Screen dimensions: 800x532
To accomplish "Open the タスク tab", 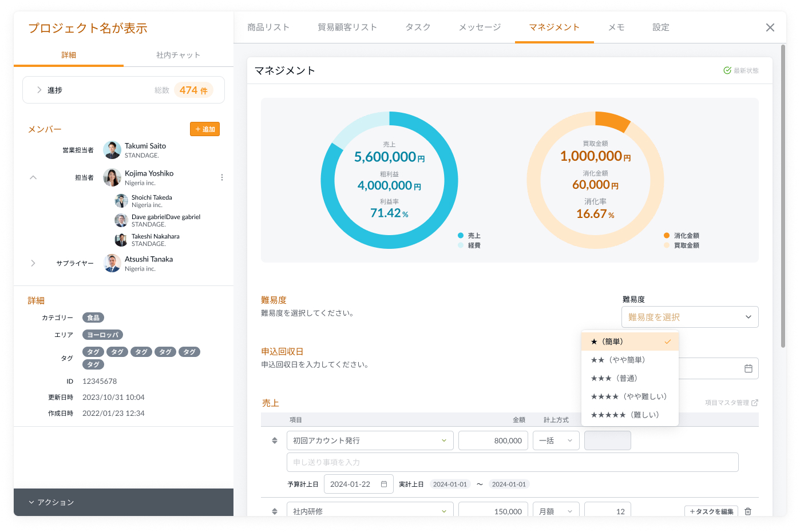I will coord(418,27).
